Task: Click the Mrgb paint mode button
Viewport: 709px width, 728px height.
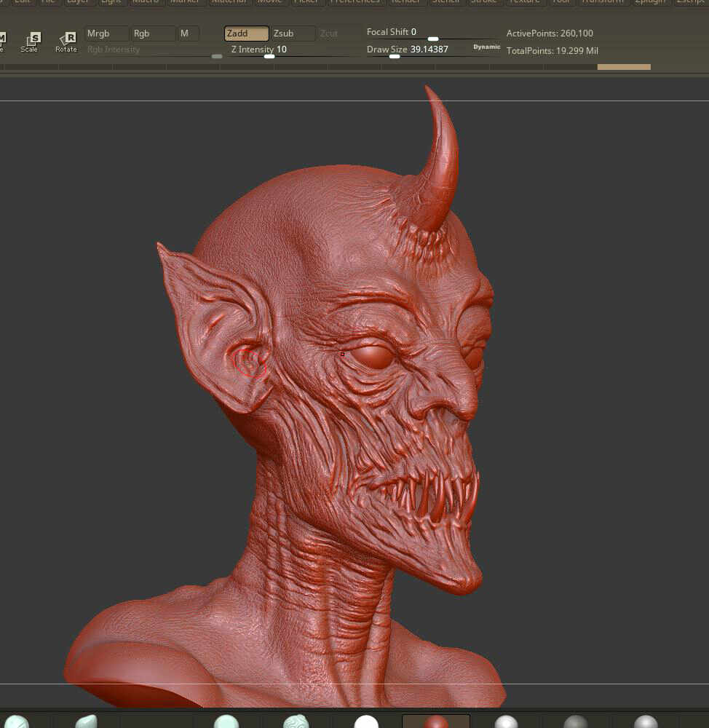Action: point(106,33)
